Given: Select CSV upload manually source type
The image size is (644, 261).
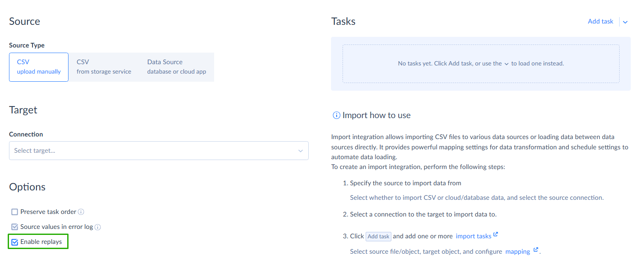Looking at the screenshot, I should click(39, 67).
